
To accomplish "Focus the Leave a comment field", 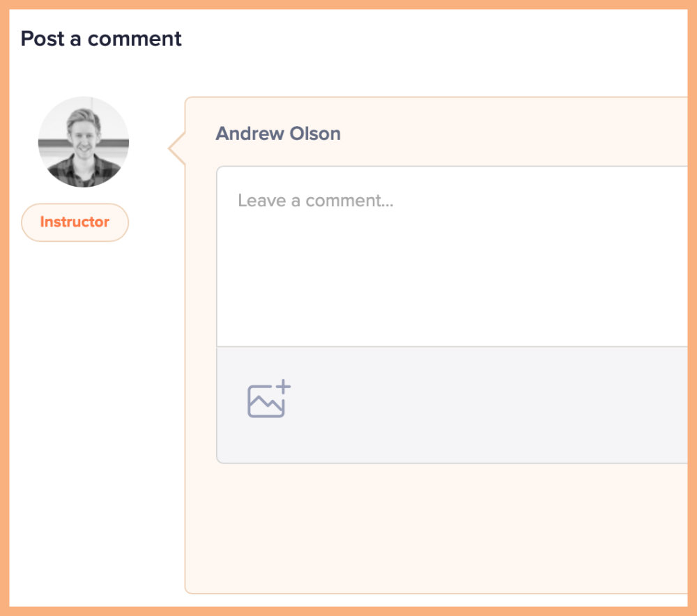I will [452, 256].
